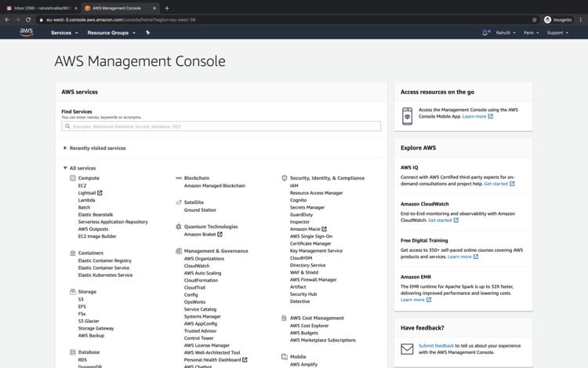Click the mobile app phone icon
This screenshot has width=588, height=368.
[x=407, y=116]
